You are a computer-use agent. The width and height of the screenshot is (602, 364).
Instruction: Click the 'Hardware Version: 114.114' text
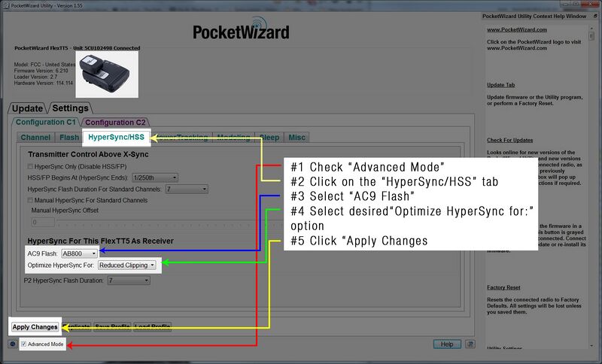(44, 83)
